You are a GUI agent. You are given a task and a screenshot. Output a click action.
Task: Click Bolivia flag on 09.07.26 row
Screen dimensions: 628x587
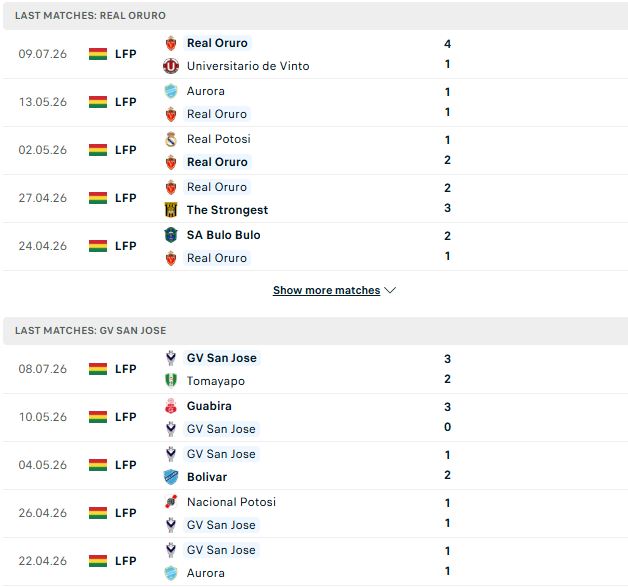[x=98, y=54]
